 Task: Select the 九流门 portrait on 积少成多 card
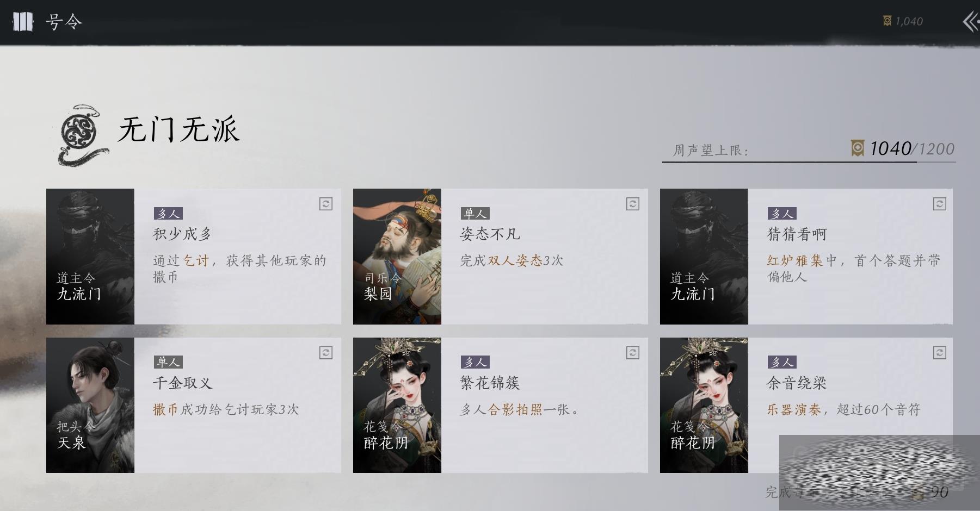click(90, 257)
